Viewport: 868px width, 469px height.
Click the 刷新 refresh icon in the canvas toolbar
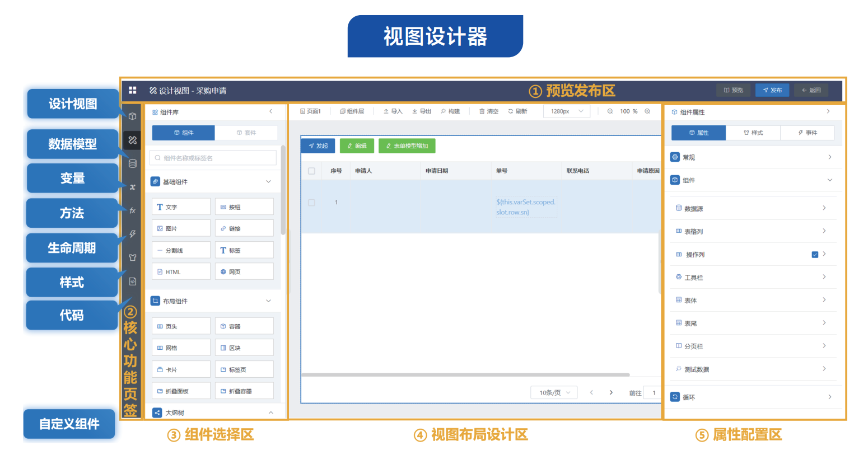coord(510,111)
